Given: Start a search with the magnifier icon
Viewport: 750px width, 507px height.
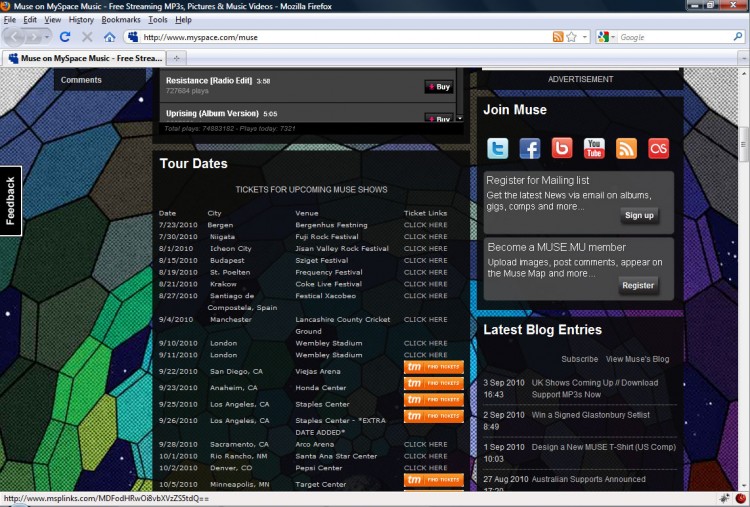Looking at the screenshot, I should tap(738, 36).
